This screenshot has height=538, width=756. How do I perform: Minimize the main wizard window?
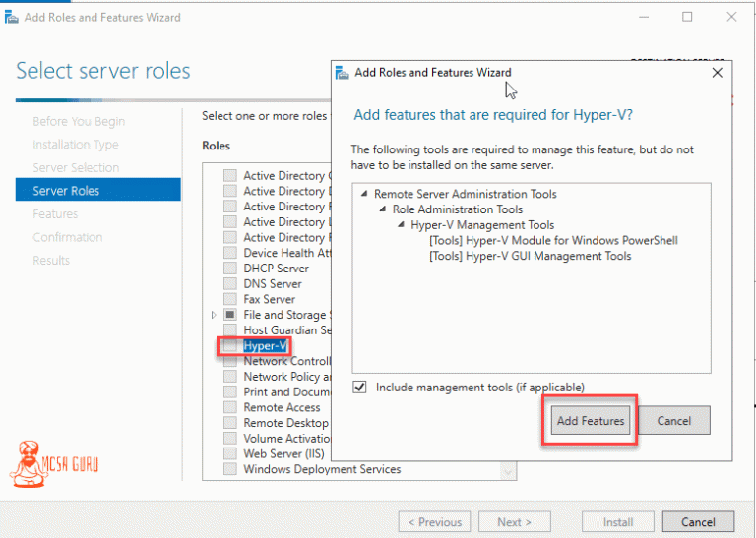(644, 17)
